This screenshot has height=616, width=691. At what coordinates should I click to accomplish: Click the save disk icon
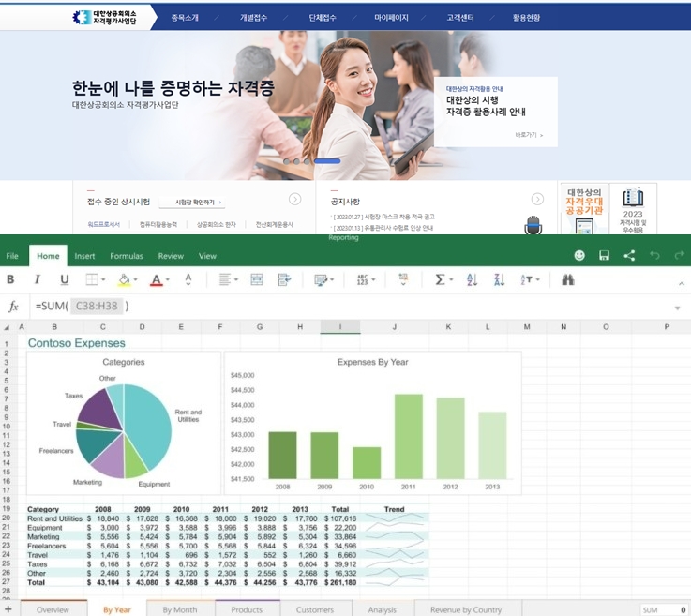coord(605,255)
